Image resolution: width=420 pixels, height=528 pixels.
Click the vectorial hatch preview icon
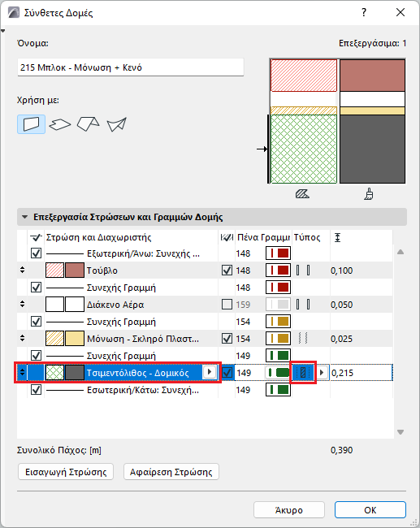click(302, 194)
